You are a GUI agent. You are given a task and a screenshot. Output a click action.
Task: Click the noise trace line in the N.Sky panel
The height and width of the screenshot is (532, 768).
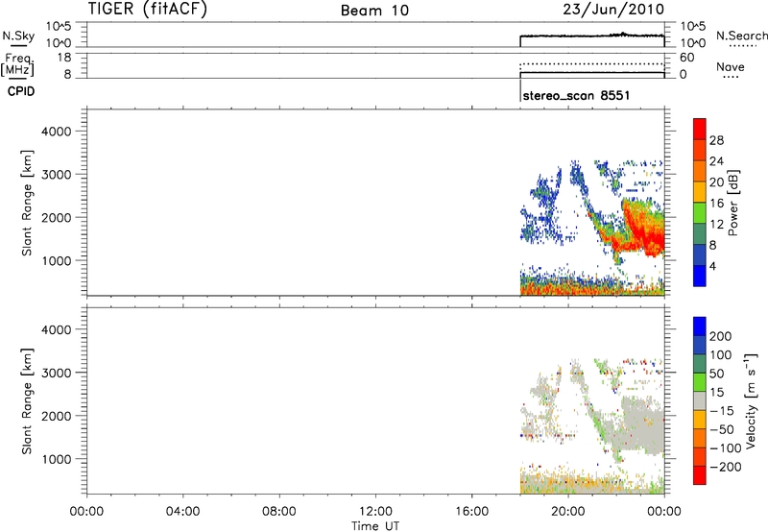coord(591,36)
